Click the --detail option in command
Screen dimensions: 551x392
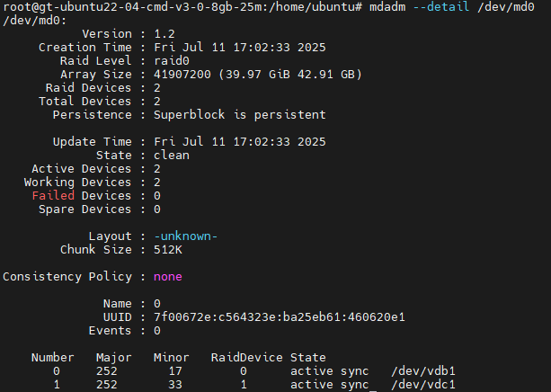440,6
